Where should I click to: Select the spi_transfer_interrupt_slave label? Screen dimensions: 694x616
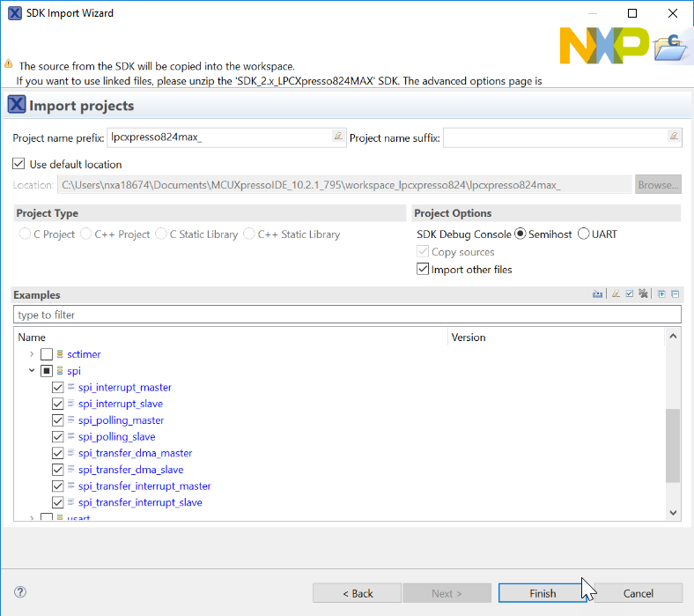140,502
